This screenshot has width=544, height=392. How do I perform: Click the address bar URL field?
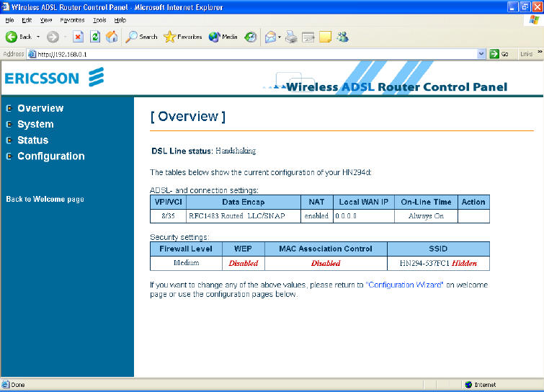(x=257, y=54)
